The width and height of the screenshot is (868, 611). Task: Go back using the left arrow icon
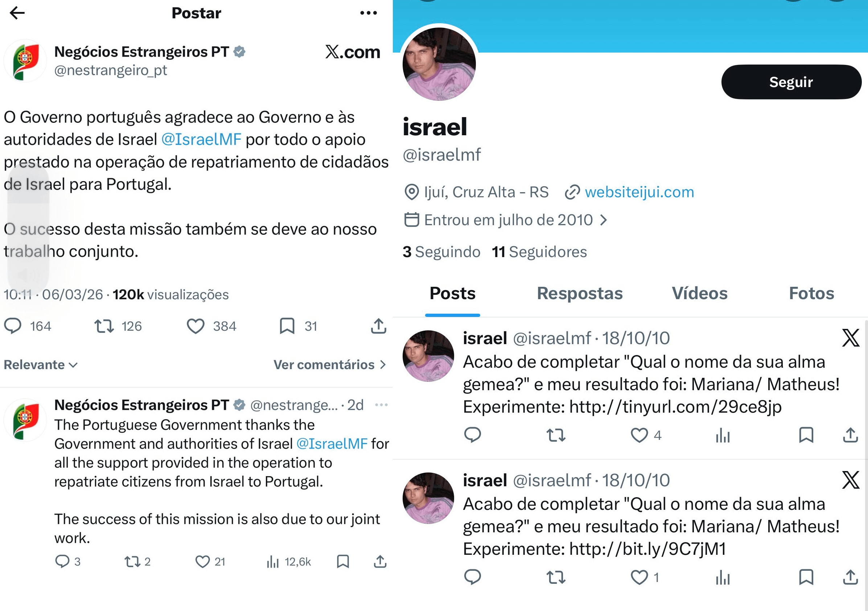point(17,13)
